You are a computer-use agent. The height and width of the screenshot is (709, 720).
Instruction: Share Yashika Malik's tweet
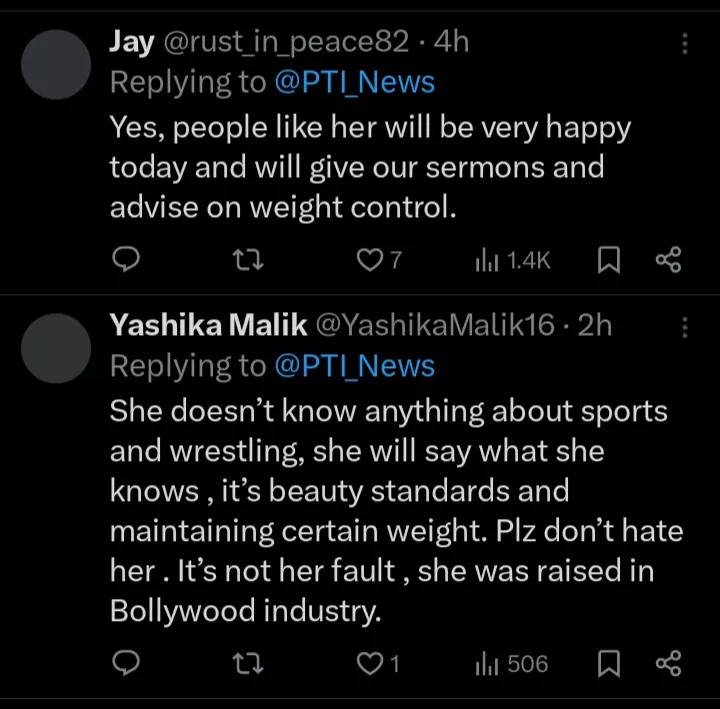668,663
